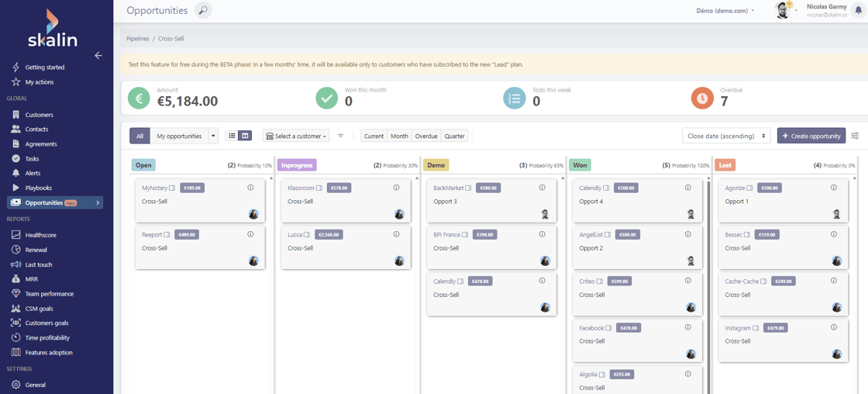This screenshot has width=868, height=394.
Task: Open the filter funnel icon
Action: (340, 136)
